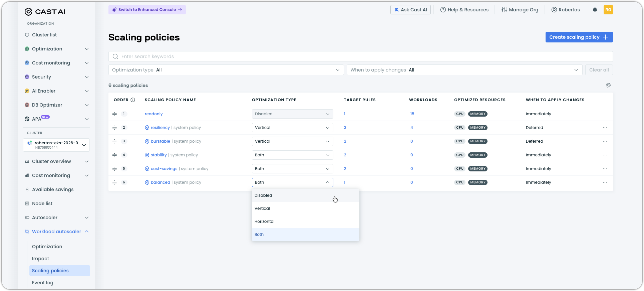644x291 pixels.
Task: Collapse the balanced optimization type dropdown
Action: [x=292, y=182]
